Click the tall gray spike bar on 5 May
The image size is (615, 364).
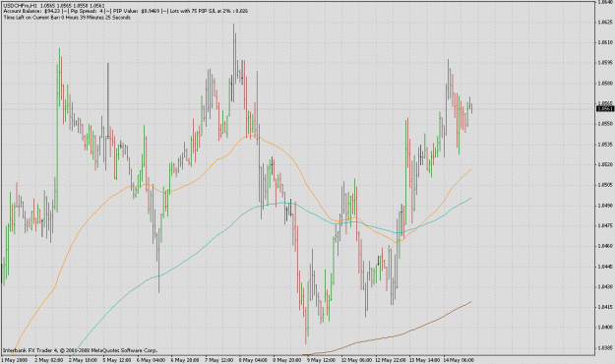coord(108,99)
